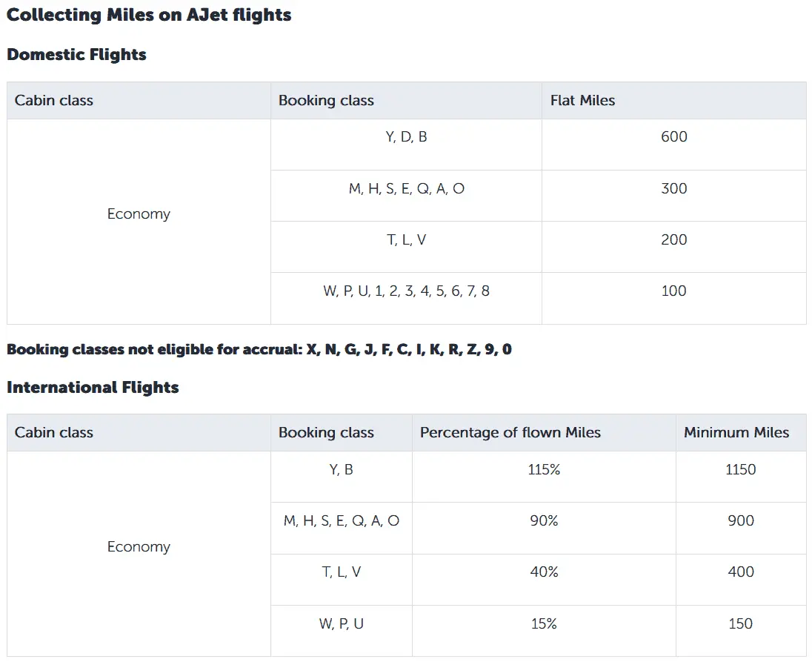Click the 'Minimum Miles' column header
The image size is (812, 662).
point(736,433)
